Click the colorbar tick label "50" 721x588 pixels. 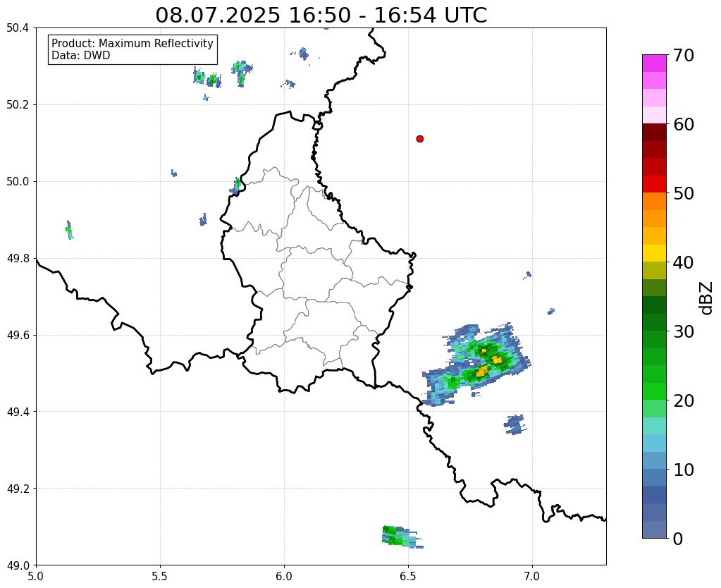684,193
